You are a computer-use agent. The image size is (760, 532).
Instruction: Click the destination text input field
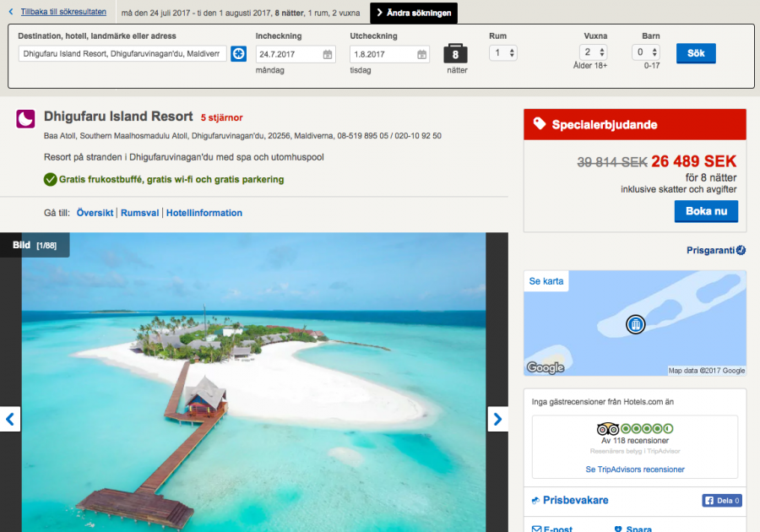(x=122, y=54)
